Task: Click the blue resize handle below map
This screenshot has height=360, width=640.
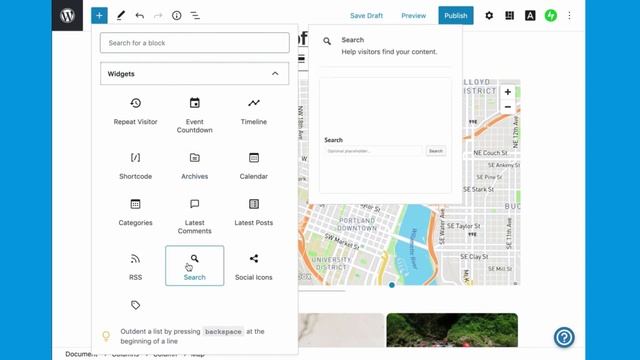Action: [392, 285]
